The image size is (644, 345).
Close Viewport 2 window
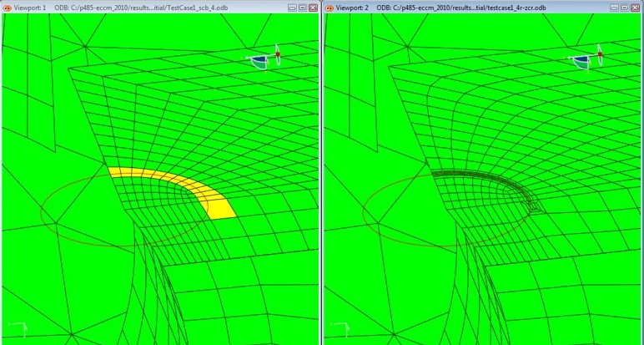point(636,7)
